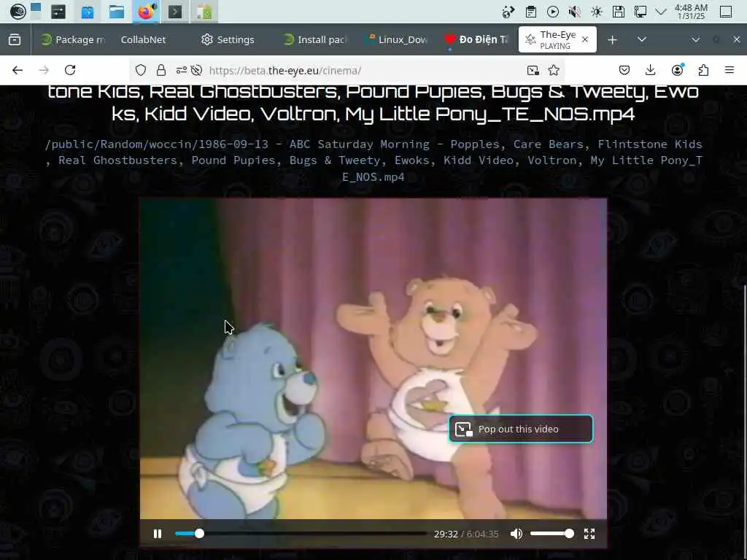Click Pop out this video button

[521, 429]
